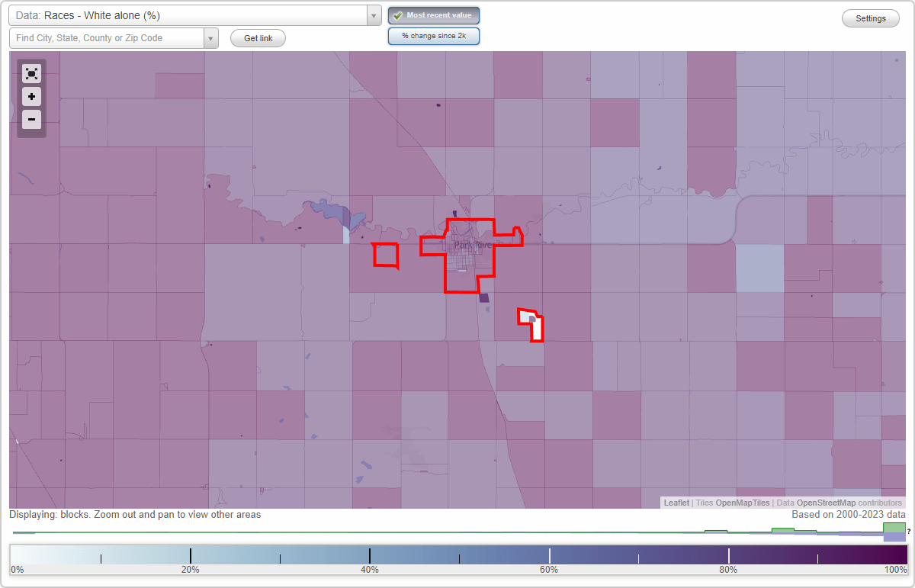
Task: Click the Get link button
Action: pyautogui.click(x=258, y=38)
